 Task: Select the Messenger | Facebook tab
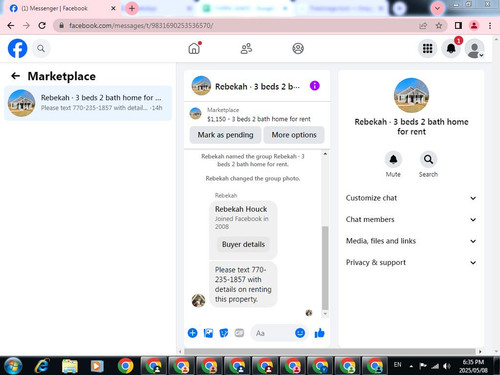tap(62, 8)
